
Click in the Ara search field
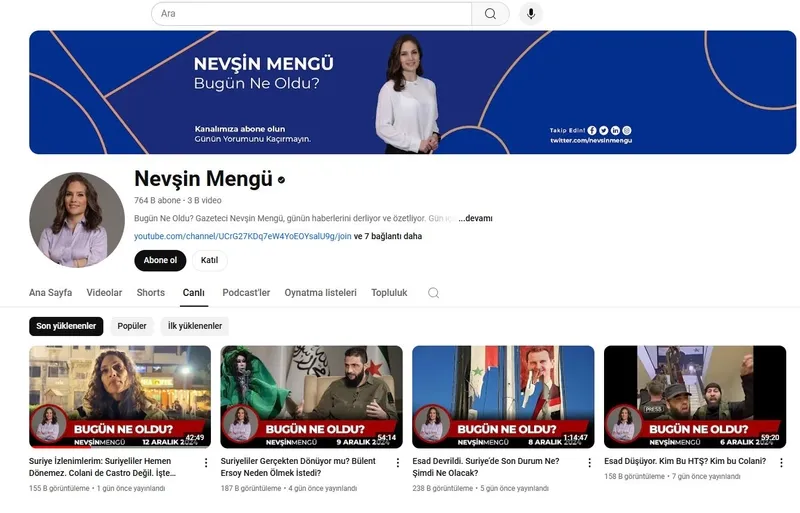point(310,14)
